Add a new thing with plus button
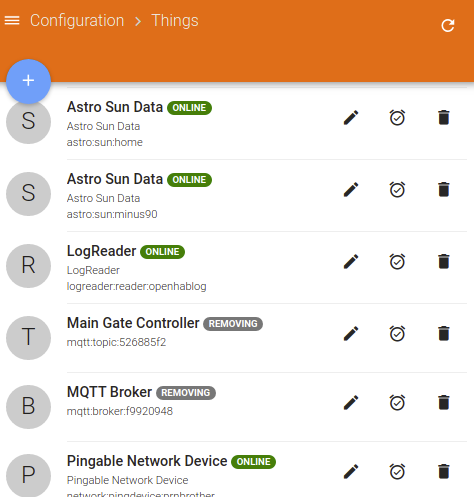The width and height of the screenshot is (474, 497). (x=28, y=81)
